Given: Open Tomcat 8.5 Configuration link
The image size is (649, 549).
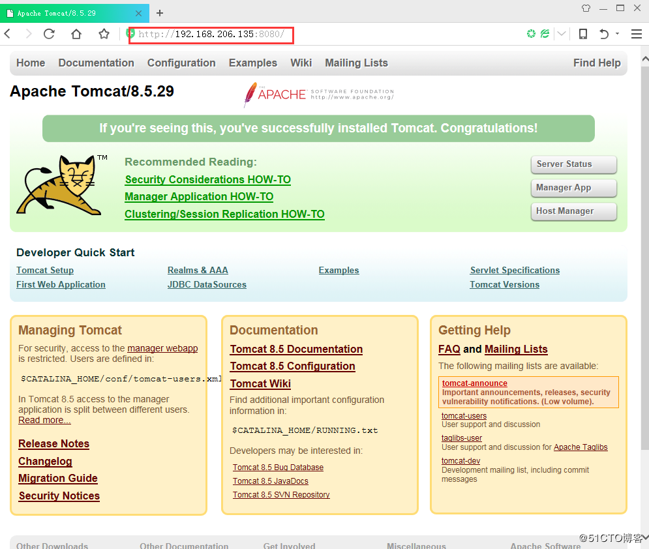Looking at the screenshot, I should [293, 366].
